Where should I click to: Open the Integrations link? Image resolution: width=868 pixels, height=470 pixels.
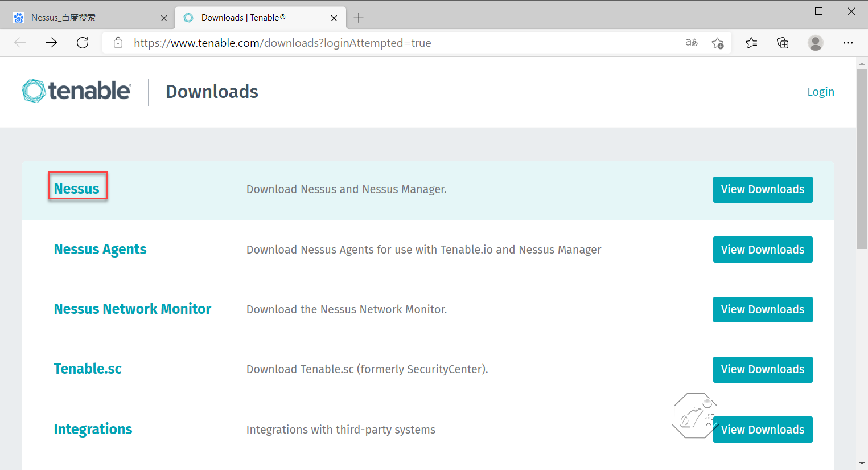(x=93, y=429)
